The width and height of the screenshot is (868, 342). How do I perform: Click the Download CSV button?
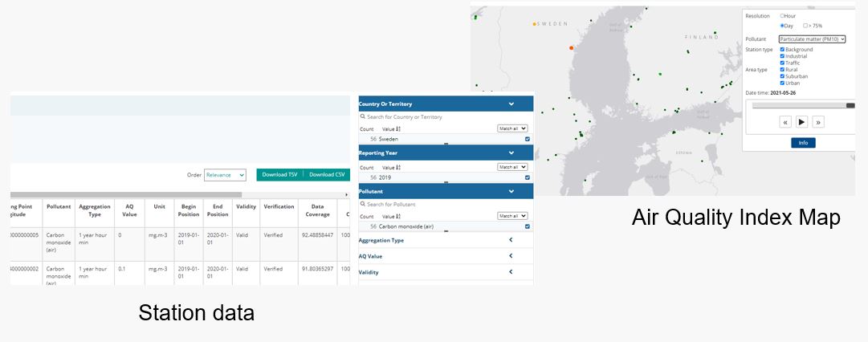pos(327,174)
